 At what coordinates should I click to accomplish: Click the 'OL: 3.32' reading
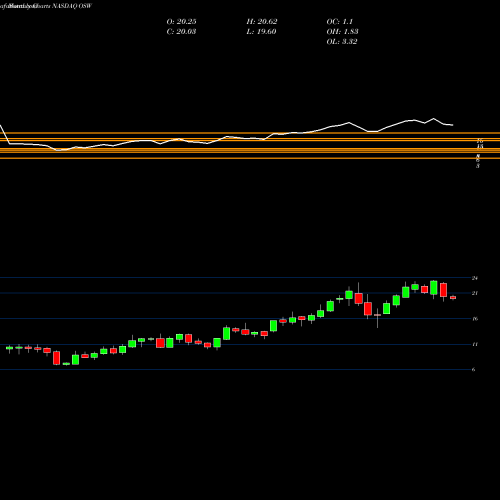[x=342, y=42]
